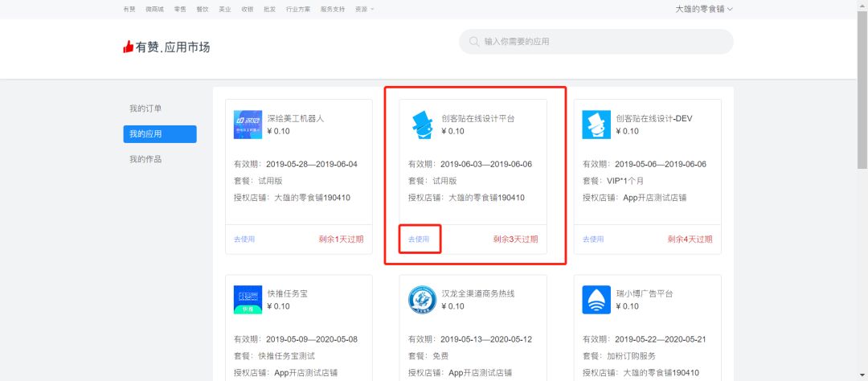The image size is (868, 381).
Task: Expand the 大雄的零食铺 account dropdown
Action: point(704,9)
